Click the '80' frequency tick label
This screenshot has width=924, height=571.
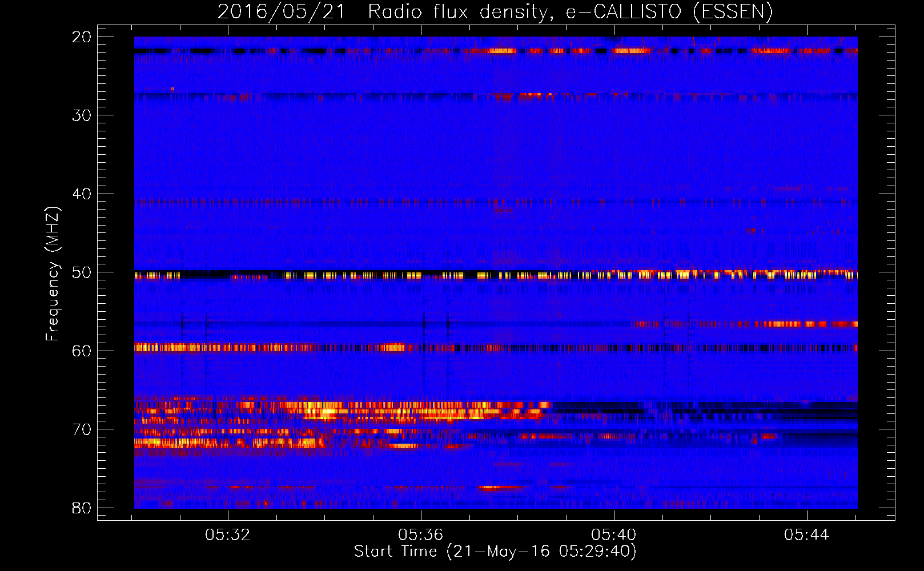[82, 508]
